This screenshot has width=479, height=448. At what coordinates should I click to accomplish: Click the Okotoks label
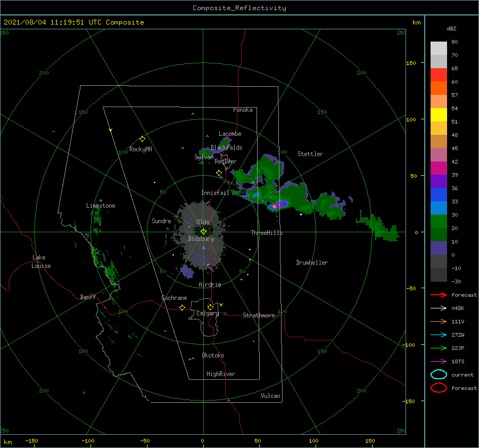213,355
